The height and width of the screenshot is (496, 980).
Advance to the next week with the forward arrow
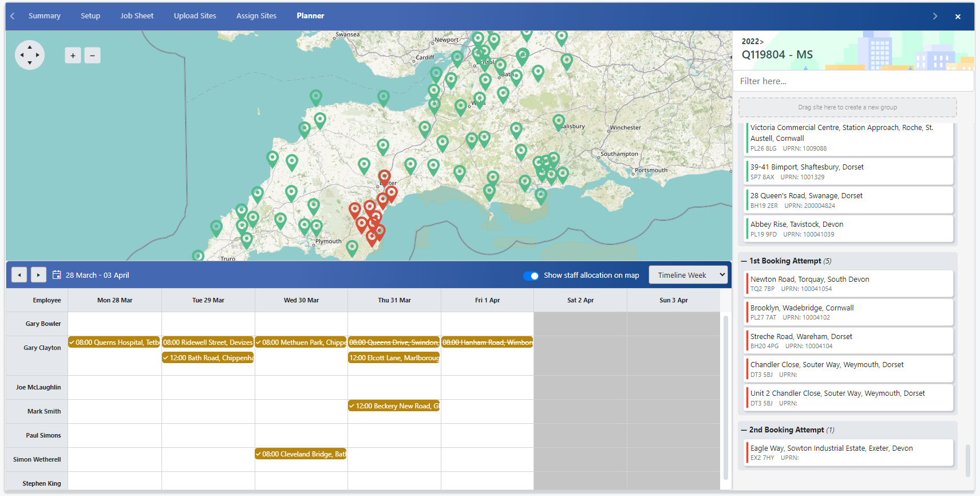(x=38, y=275)
